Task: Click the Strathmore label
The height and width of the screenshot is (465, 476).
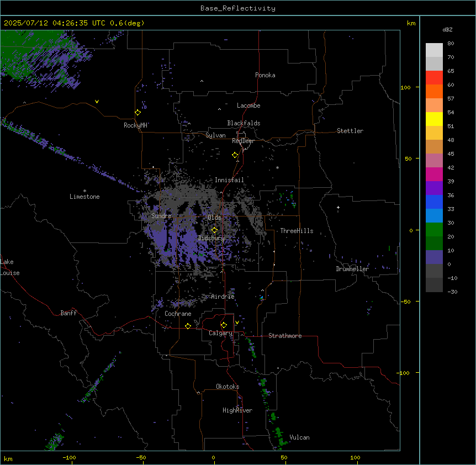Action: point(285,336)
